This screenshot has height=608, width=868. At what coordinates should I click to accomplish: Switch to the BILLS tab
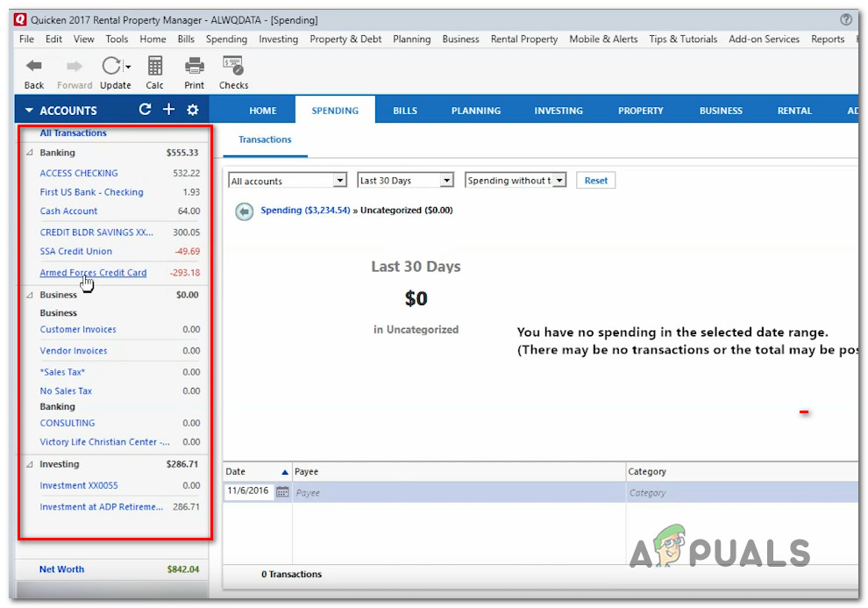(x=405, y=111)
